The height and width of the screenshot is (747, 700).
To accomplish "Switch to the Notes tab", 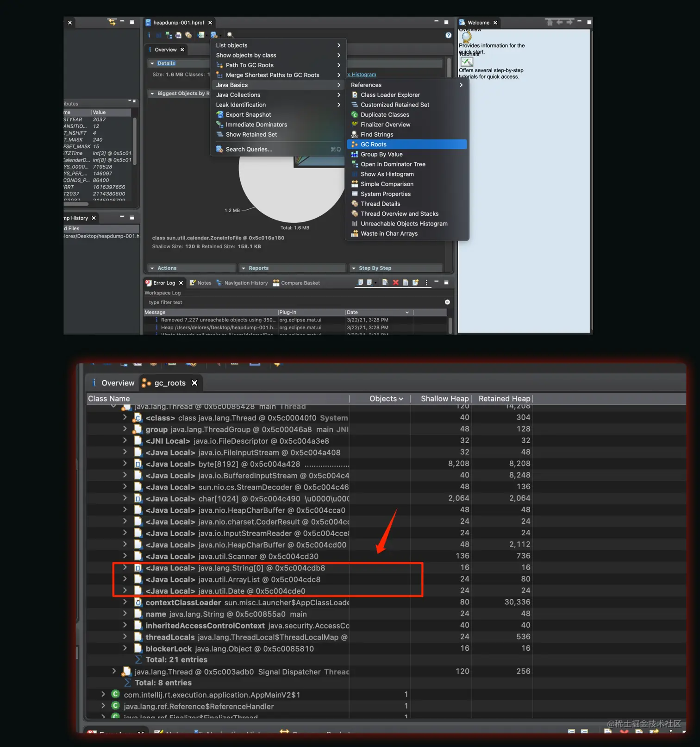I will pyautogui.click(x=200, y=283).
